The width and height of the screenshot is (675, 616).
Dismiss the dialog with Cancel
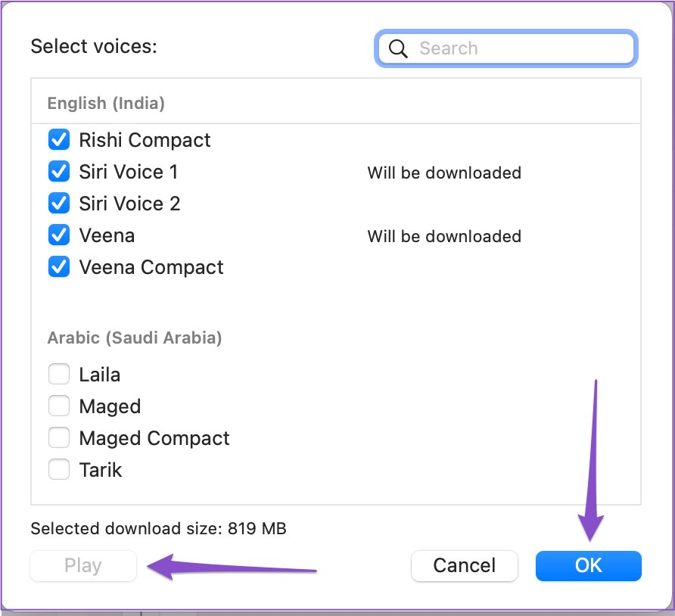(x=465, y=565)
